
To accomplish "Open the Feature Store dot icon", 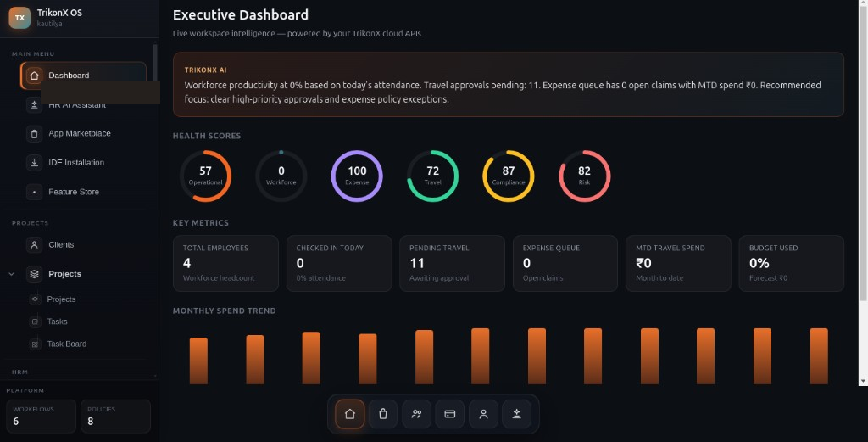I will (34, 192).
